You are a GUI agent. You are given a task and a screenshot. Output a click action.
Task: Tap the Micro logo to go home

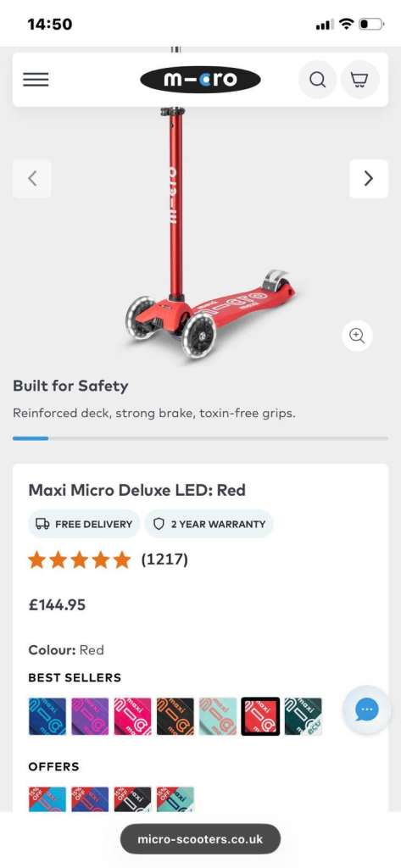pos(200,80)
